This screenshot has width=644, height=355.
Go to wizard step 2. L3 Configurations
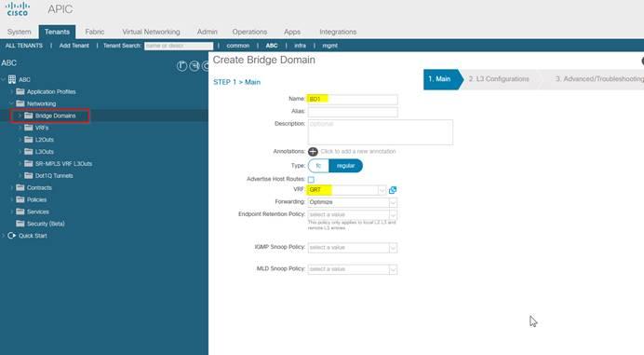pyautogui.click(x=499, y=79)
